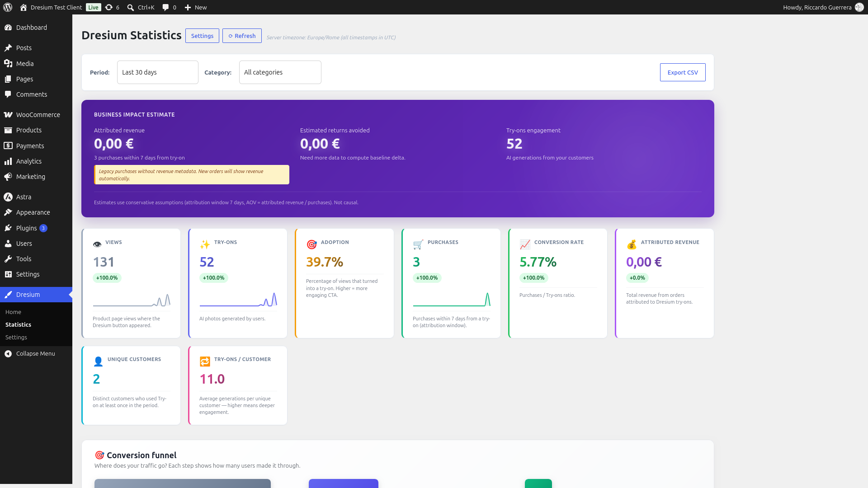The height and width of the screenshot is (488, 868).
Task: Open the Dashboard sidebar item
Action: tap(36, 28)
